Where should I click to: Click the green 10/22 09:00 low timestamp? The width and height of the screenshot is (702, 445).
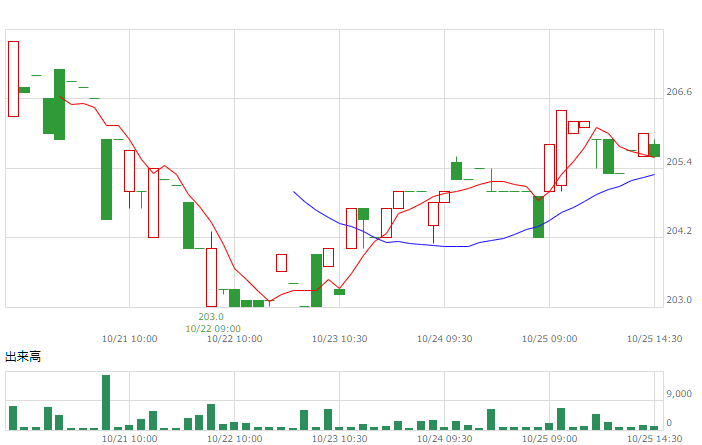tap(213, 329)
